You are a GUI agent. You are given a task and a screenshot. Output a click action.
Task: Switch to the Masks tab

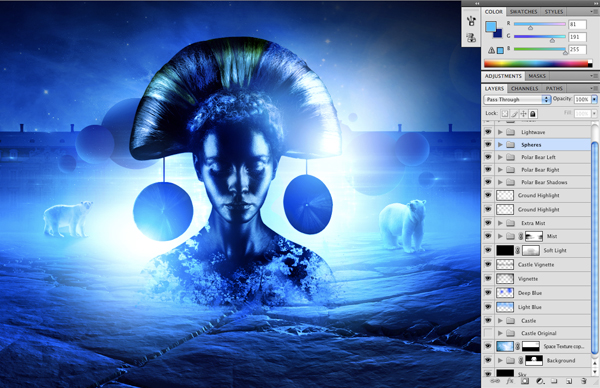click(x=537, y=76)
